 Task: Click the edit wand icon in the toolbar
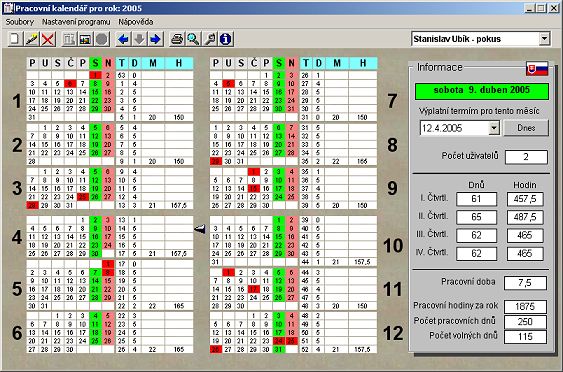[32, 39]
